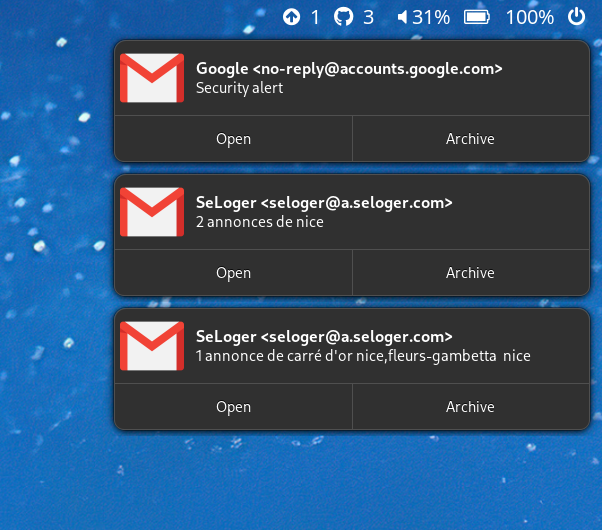Select '1 annonce de carré d'or nice,fleurs-gambetta nice' text
Viewport: 602px width, 530px height.
(363, 356)
